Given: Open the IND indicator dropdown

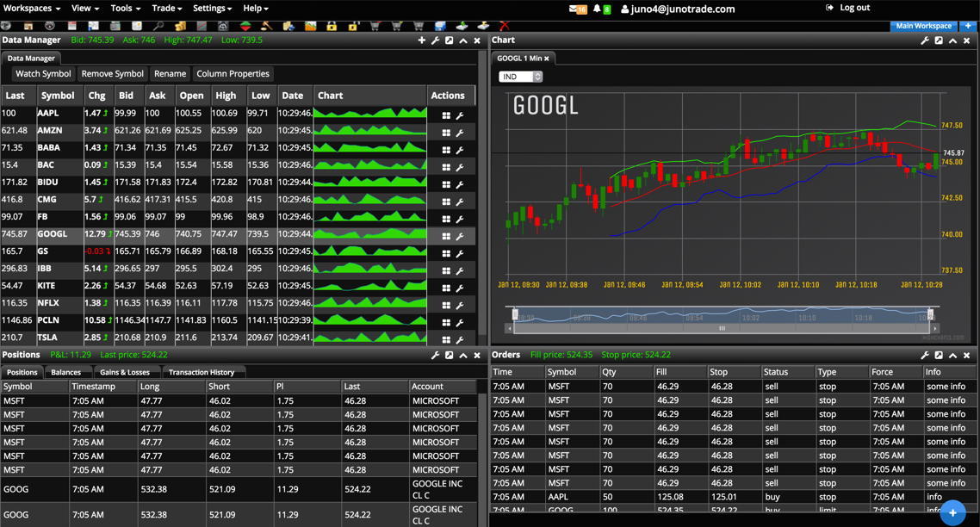Looking at the screenshot, I should pos(520,77).
